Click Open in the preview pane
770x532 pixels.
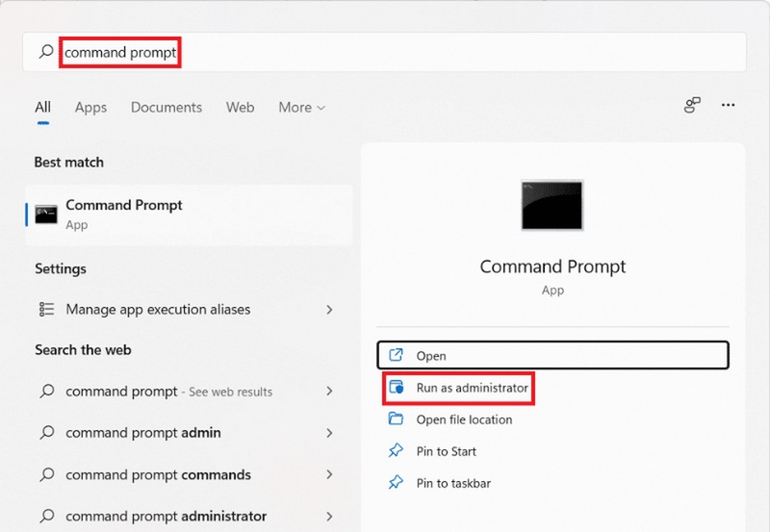click(x=552, y=355)
